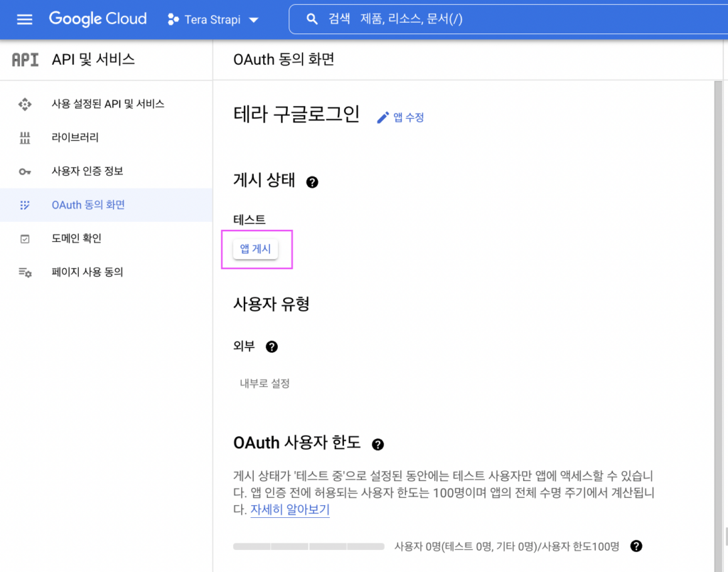Viewport: 728px width, 572px height.
Task: Click the Google Cloud logo
Action: (x=97, y=19)
